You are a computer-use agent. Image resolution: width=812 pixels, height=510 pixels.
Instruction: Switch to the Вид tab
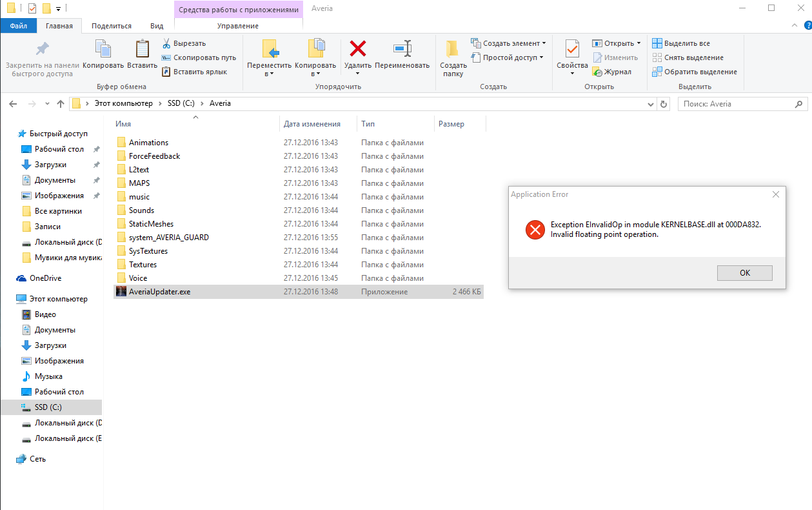click(x=157, y=26)
